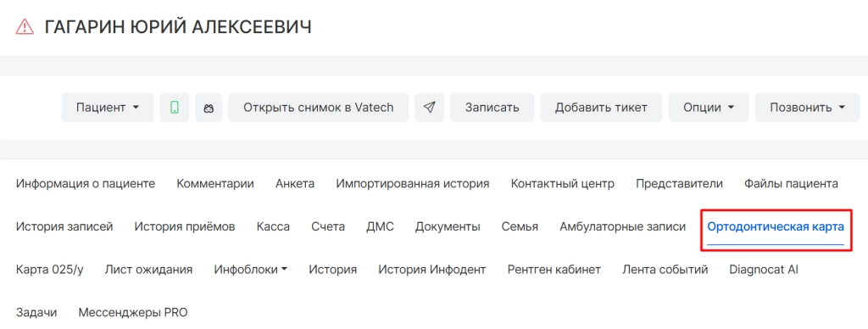This screenshot has height=329, width=868.
Task: Select the Файлы пациента tab
Action: coord(791,183)
